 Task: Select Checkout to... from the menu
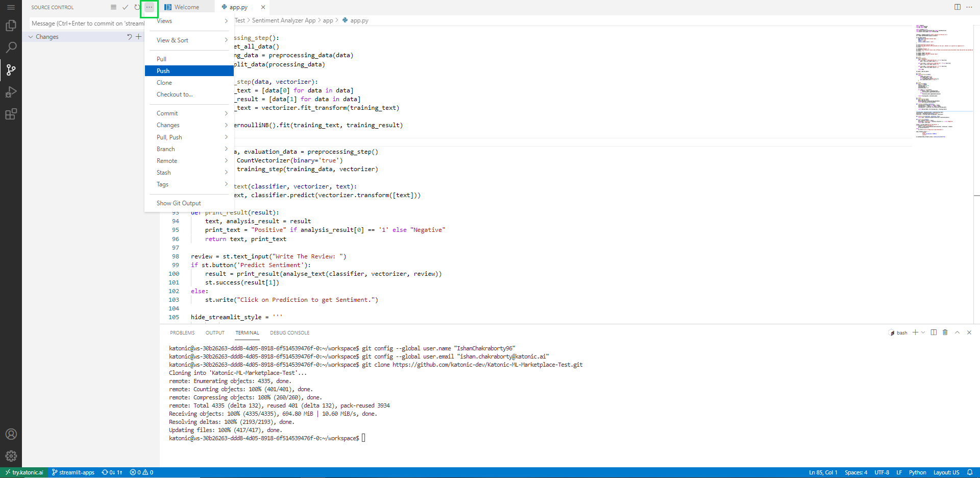click(189, 94)
